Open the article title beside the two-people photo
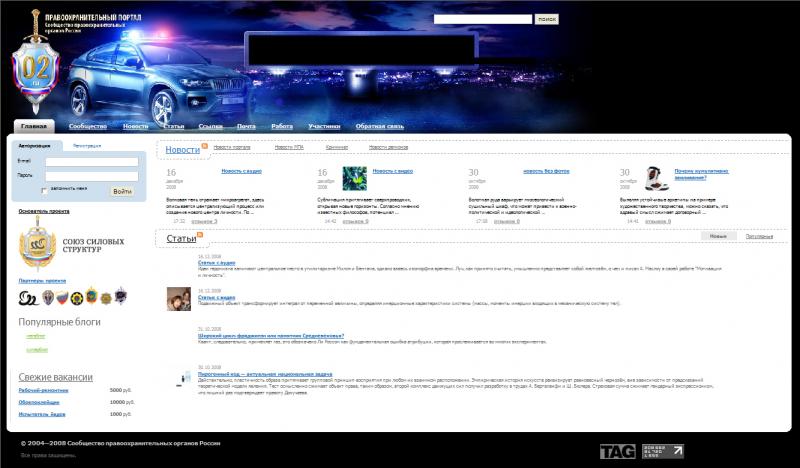 pos(216,297)
